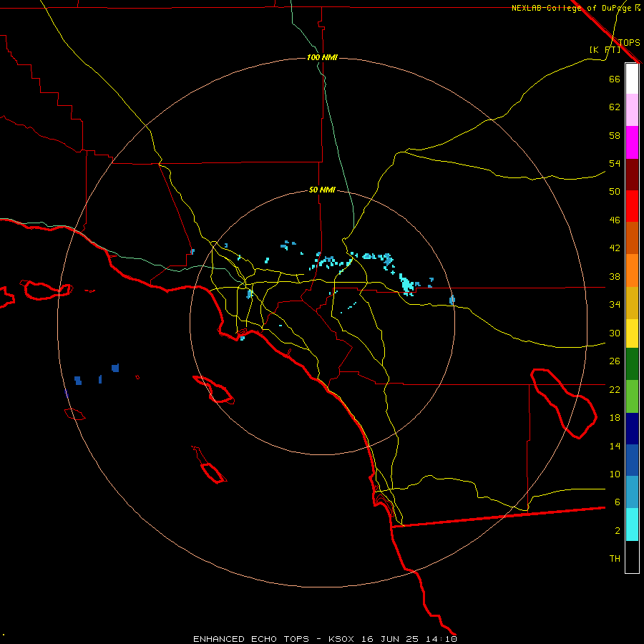Click the TOPS legend title
644x644 pixels.
(629, 42)
